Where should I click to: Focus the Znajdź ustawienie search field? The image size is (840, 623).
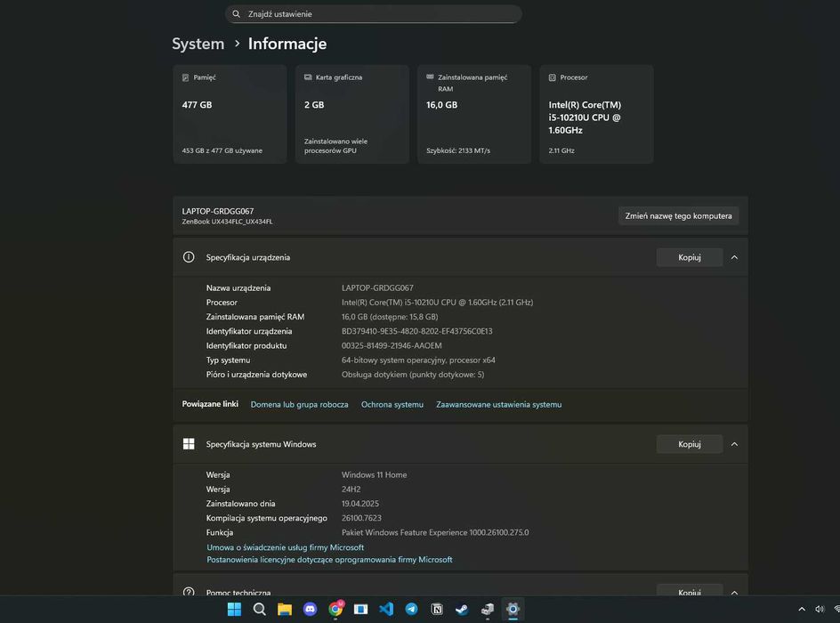pos(374,14)
